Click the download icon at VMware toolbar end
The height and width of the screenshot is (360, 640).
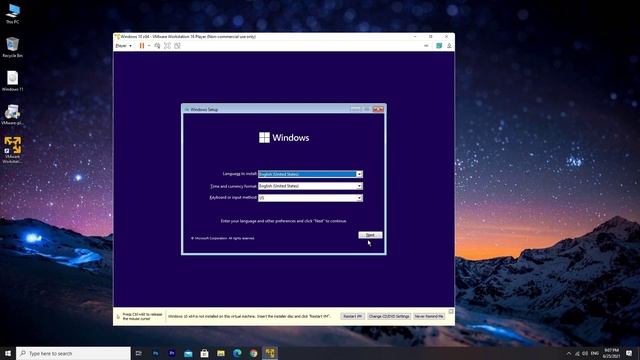[449, 46]
